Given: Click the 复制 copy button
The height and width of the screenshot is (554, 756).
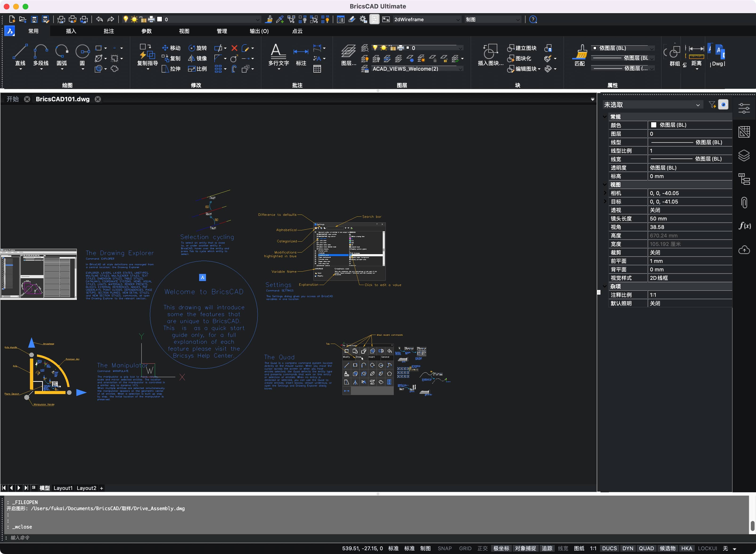Looking at the screenshot, I should [x=171, y=58].
